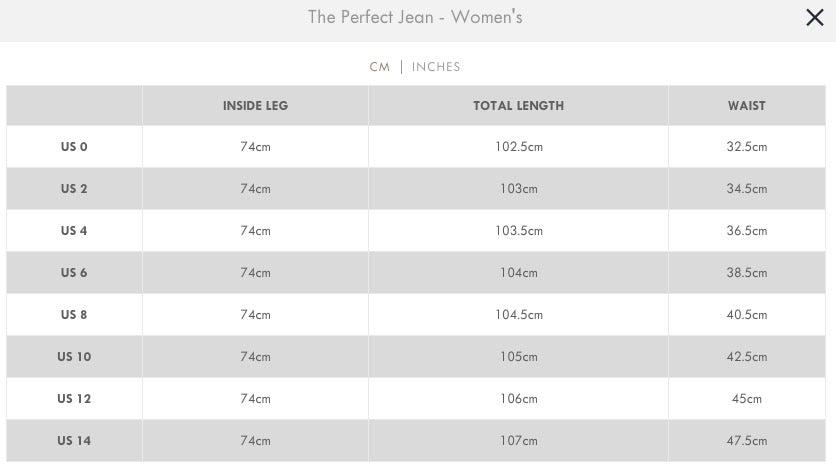Select the US 0 size row label
Viewport: 836px width, 475px height.
[74, 147]
